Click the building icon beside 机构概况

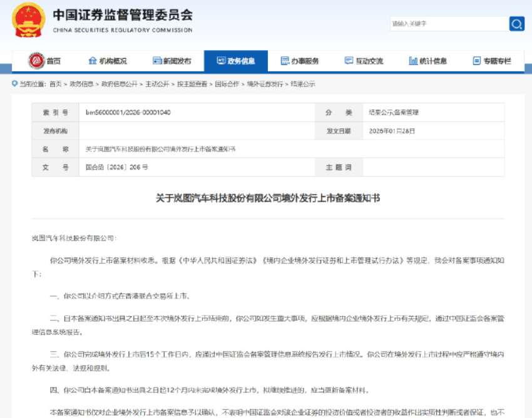click(92, 61)
